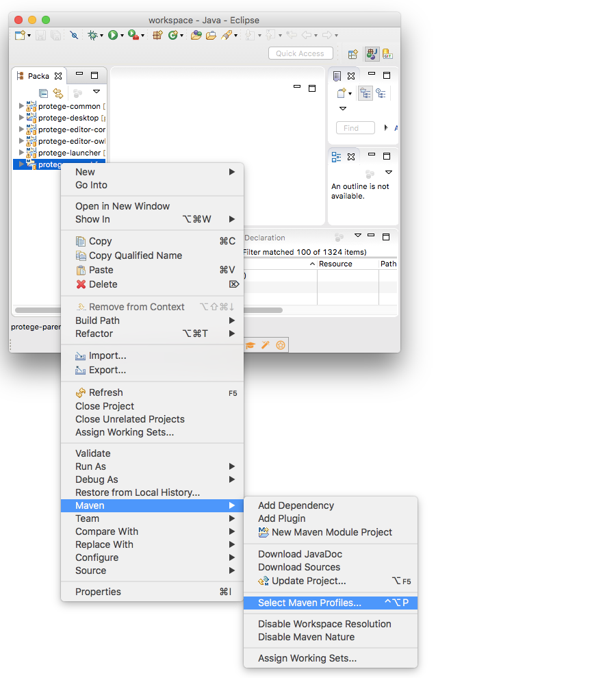Choose Add Dependency in Maven submenu
This screenshot has width=616, height=678.
click(331, 505)
